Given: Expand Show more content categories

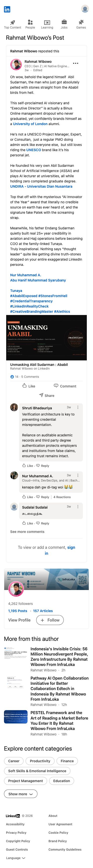Looking at the screenshot, I should (x=21, y=794).
